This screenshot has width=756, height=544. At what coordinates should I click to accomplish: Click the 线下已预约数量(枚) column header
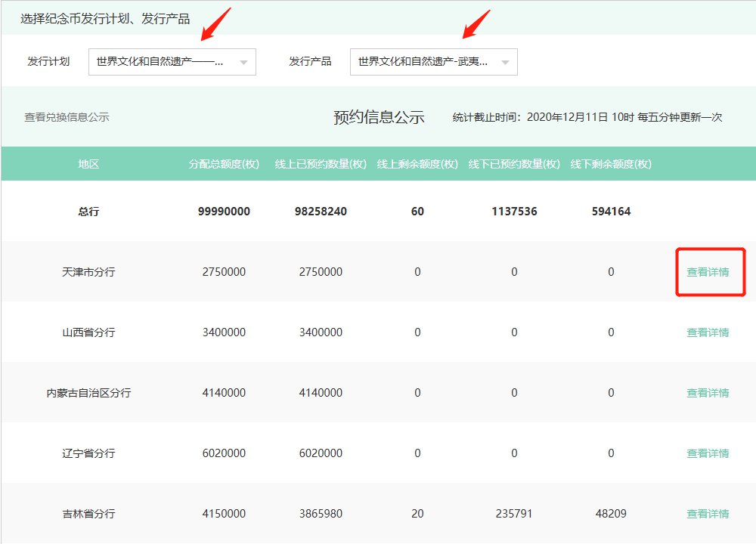pyautogui.click(x=514, y=164)
